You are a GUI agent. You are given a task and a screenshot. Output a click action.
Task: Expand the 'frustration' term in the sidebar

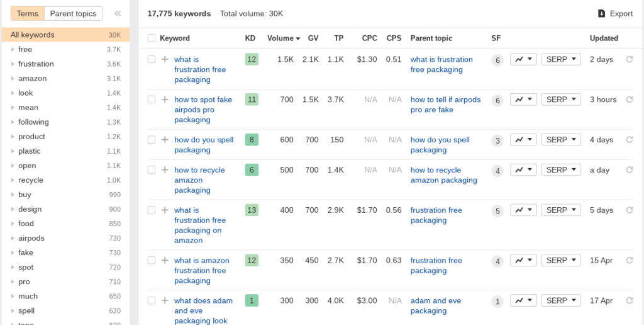(x=13, y=64)
